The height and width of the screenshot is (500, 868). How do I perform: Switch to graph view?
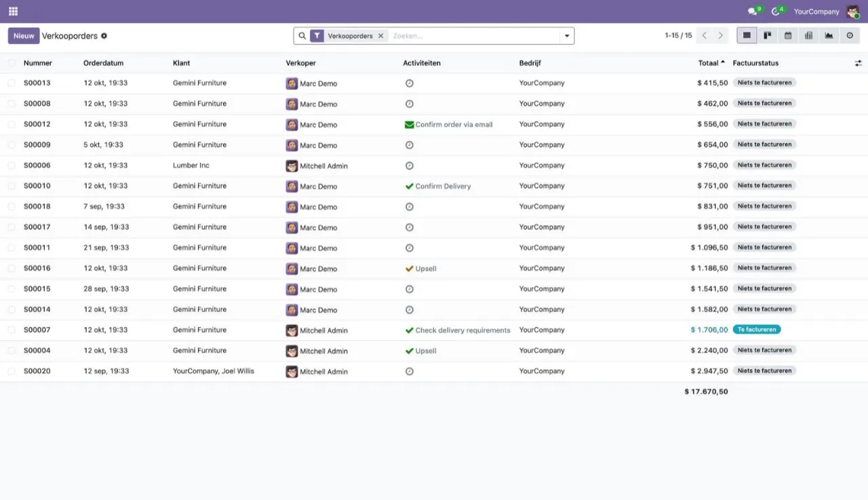[x=829, y=36]
